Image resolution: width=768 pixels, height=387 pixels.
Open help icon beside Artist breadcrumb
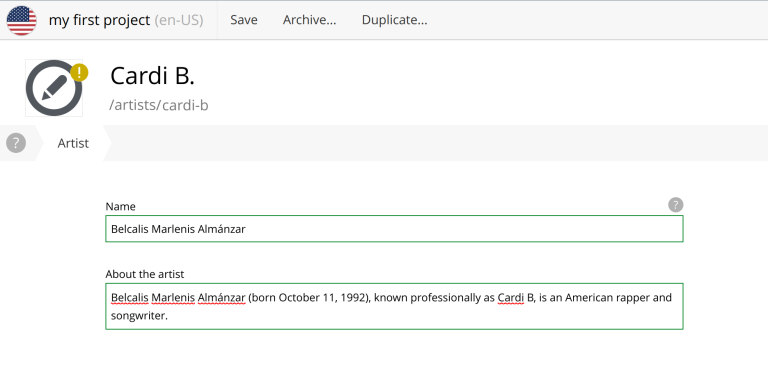(x=16, y=143)
